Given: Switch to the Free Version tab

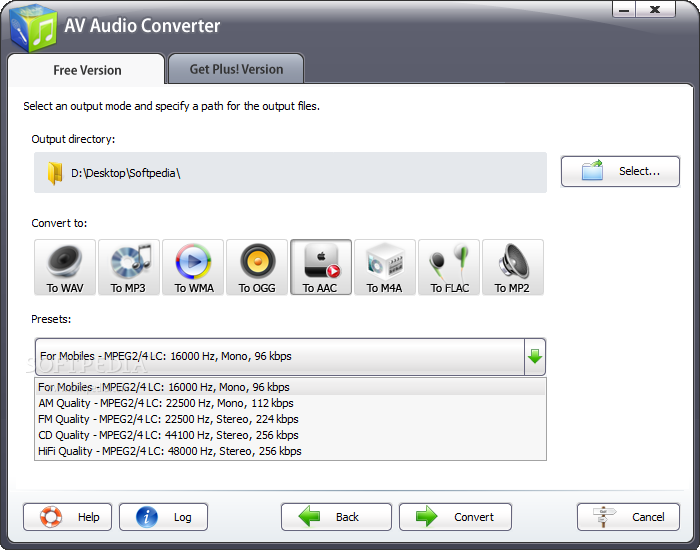Looking at the screenshot, I should click(x=87, y=70).
